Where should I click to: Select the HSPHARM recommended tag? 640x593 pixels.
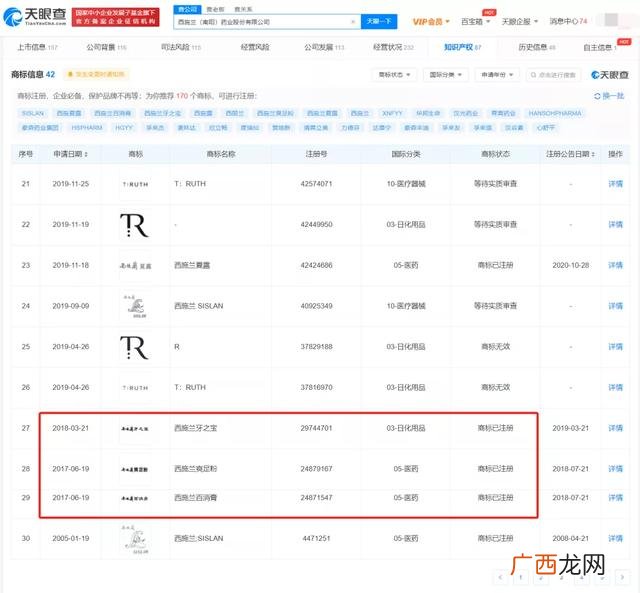click(x=87, y=128)
